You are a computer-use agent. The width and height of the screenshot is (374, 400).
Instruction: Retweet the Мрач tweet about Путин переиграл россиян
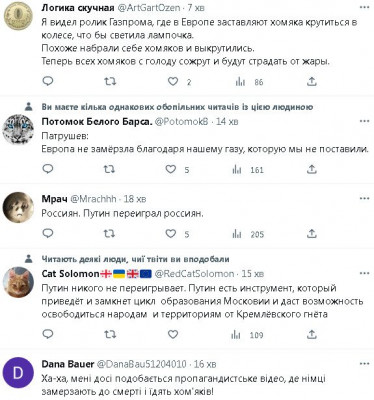[109, 234]
